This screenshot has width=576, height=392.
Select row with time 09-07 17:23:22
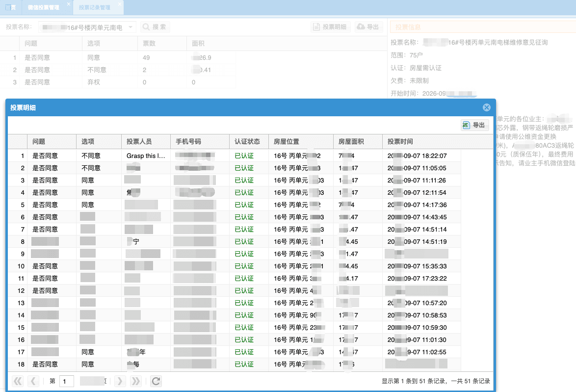(x=235, y=279)
